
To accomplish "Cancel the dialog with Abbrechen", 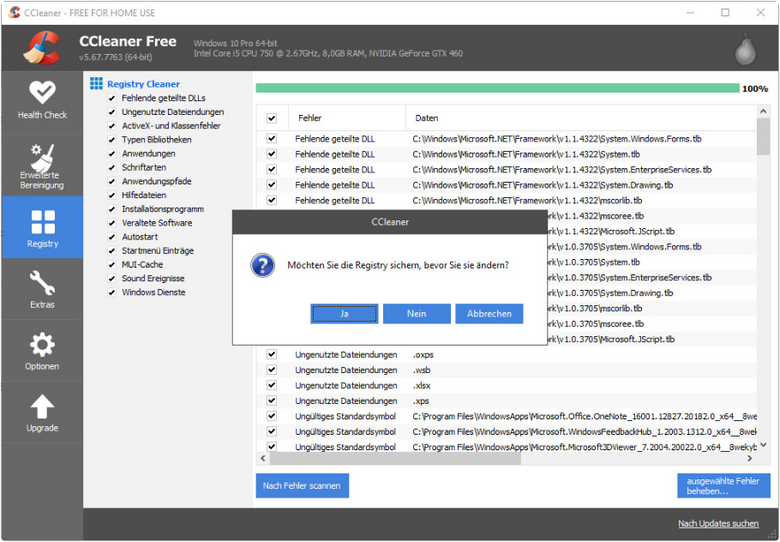I will [489, 313].
